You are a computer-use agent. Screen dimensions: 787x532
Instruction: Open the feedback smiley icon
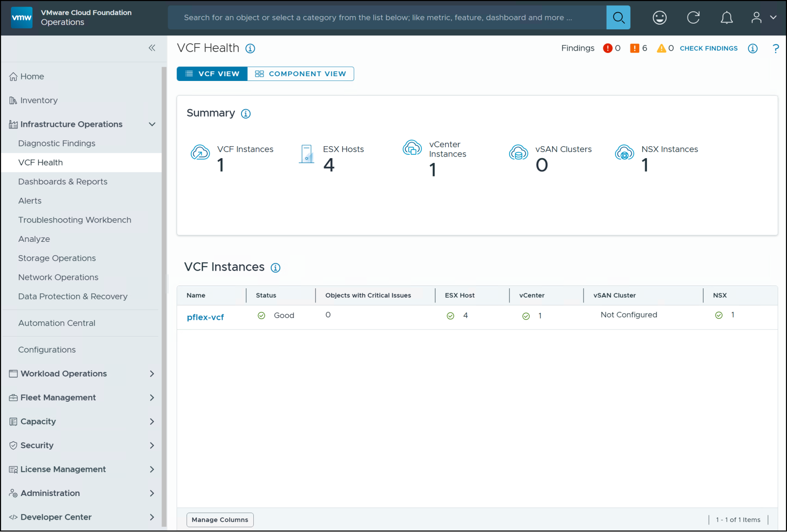tap(660, 18)
